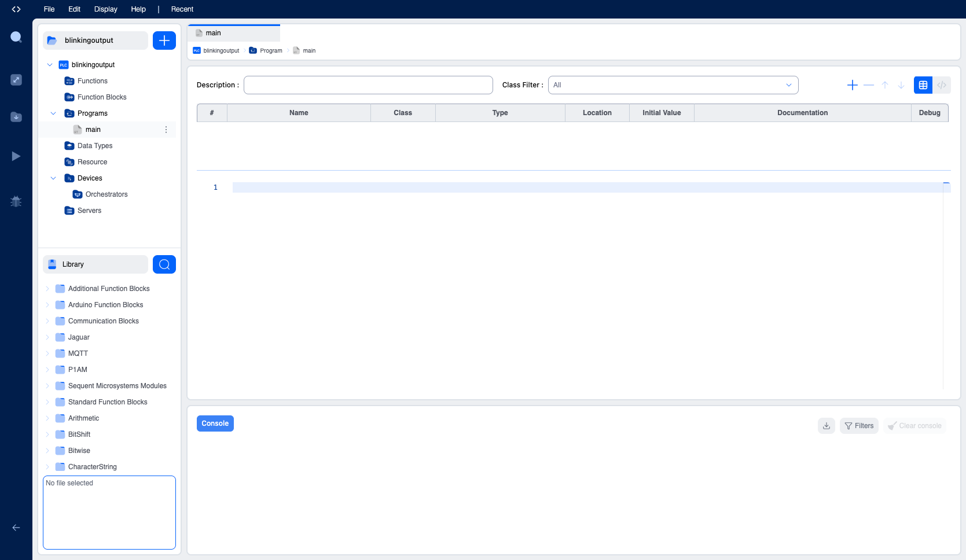Click the debugger bug icon in the sidebar
The height and width of the screenshot is (560, 966).
(16, 201)
